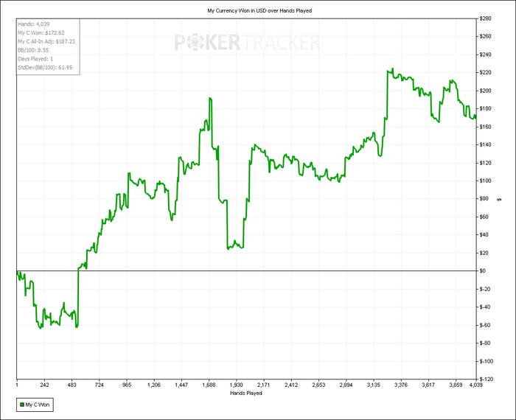
Task: Click the $240 y-axis tick label
Action: point(485,55)
